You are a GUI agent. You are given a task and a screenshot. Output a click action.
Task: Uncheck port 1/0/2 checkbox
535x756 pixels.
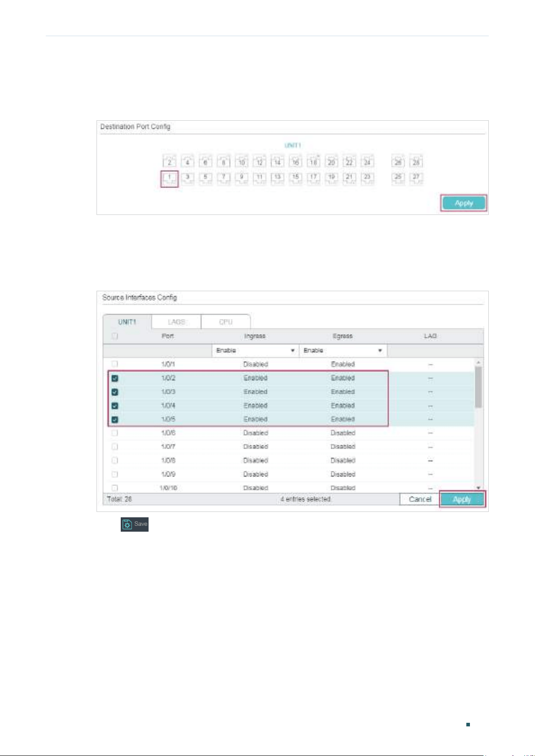click(x=115, y=378)
